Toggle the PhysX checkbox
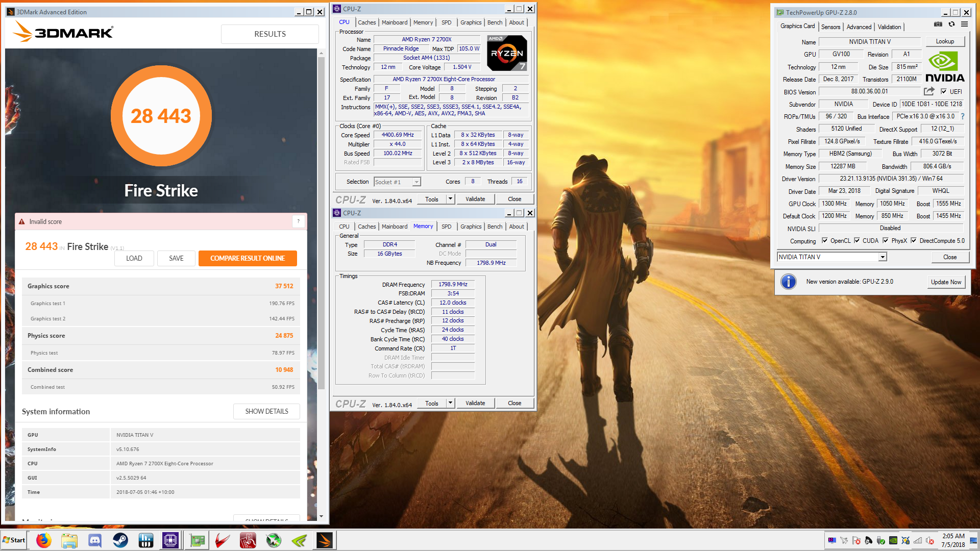Screen dimensions: 980x551 click(x=886, y=241)
